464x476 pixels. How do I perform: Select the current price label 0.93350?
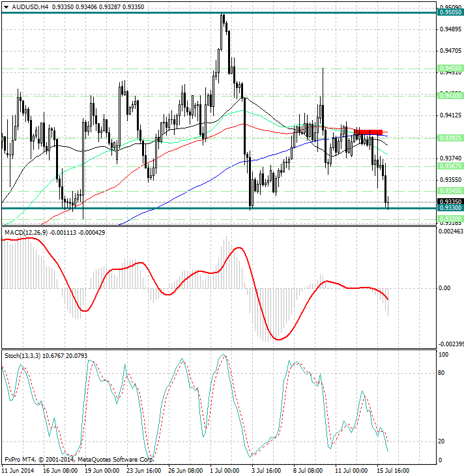click(x=450, y=202)
